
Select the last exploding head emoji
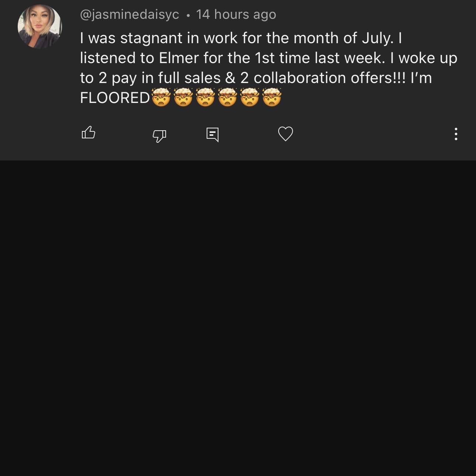[272, 97]
